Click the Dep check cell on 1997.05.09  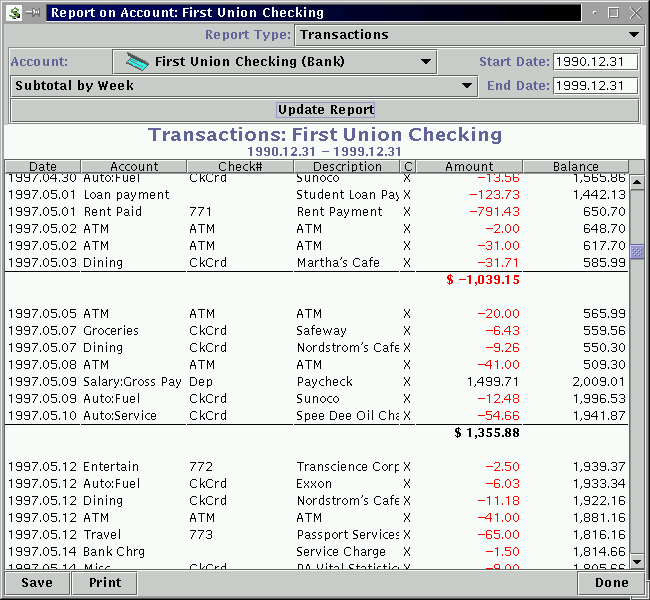tap(201, 382)
